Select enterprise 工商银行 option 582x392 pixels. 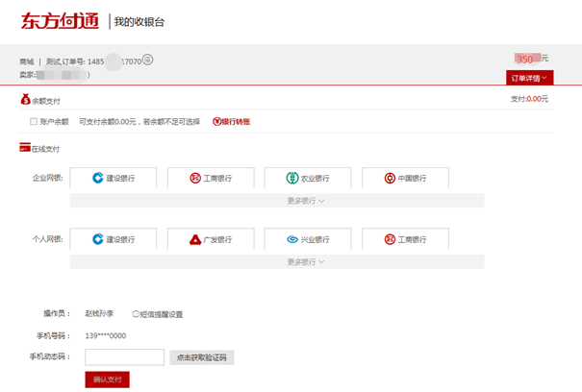click(211, 178)
